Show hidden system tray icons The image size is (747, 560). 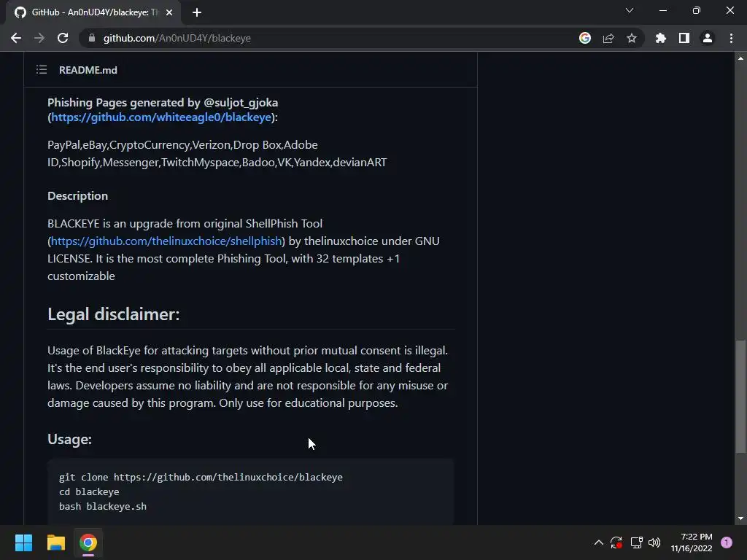(599, 542)
